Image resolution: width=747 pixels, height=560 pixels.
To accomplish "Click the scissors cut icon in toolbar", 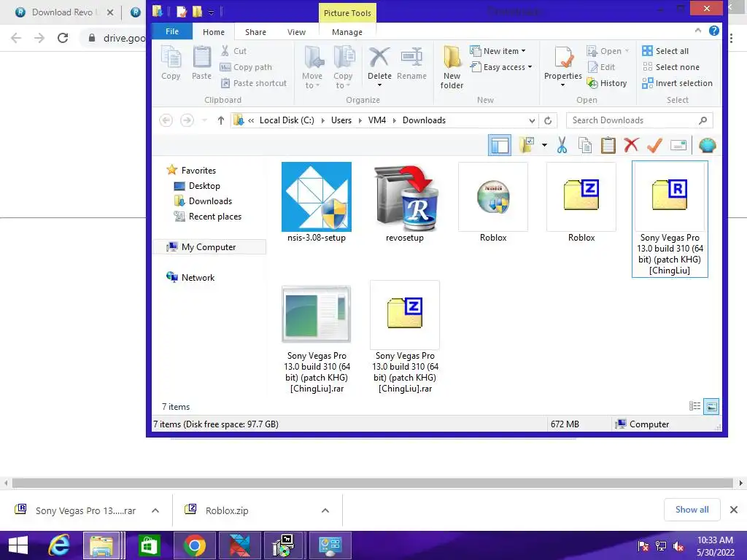I will click(562, 145).
